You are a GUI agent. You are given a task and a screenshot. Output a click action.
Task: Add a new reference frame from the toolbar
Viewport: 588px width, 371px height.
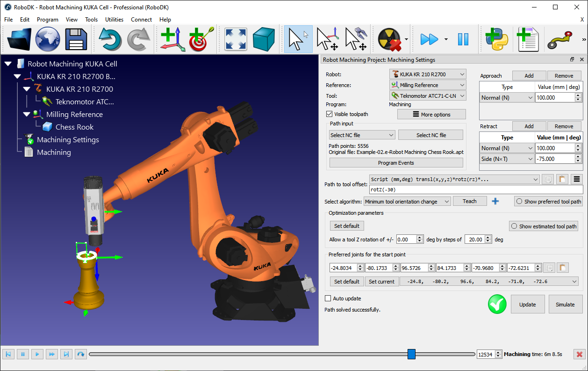point(172,39)
